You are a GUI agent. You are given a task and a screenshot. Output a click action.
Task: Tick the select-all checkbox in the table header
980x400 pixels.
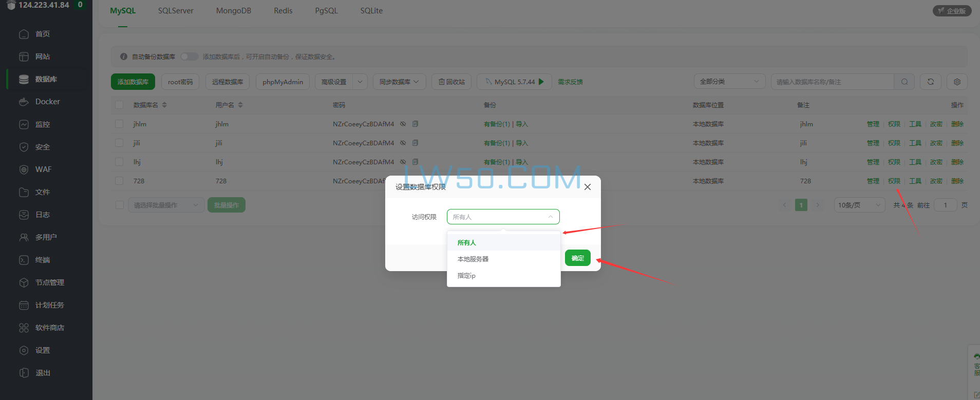tap(119, 105)
